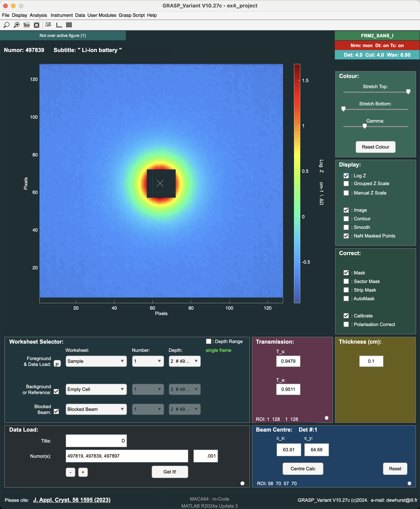Open the Analysis menu
Image resolution: width=420 pixels, height=509 pixels.
point(38,15)
